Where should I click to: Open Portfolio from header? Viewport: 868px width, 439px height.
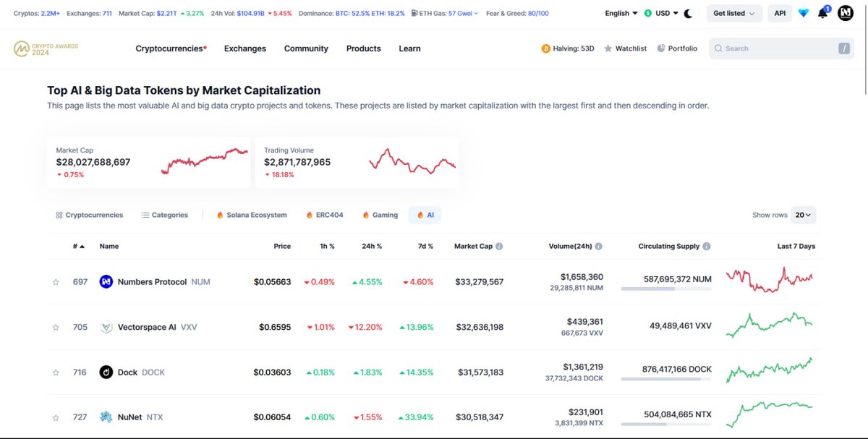coord(677,48)
